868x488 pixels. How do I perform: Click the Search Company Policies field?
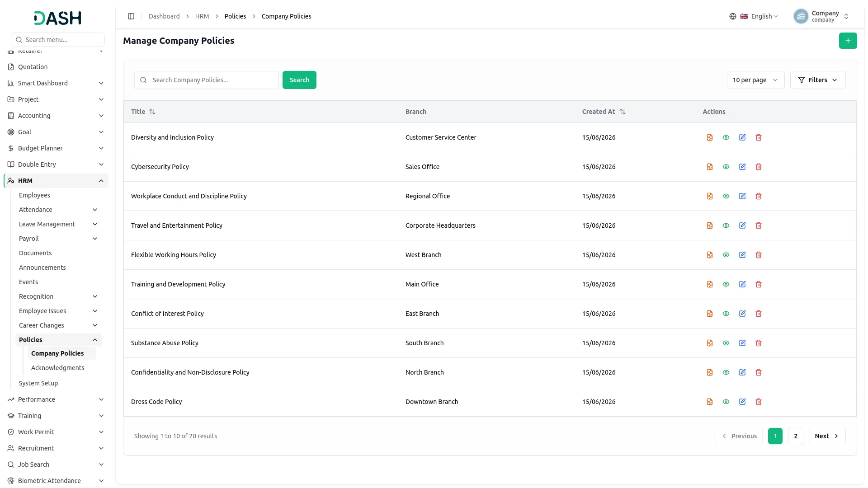(207, 80)
